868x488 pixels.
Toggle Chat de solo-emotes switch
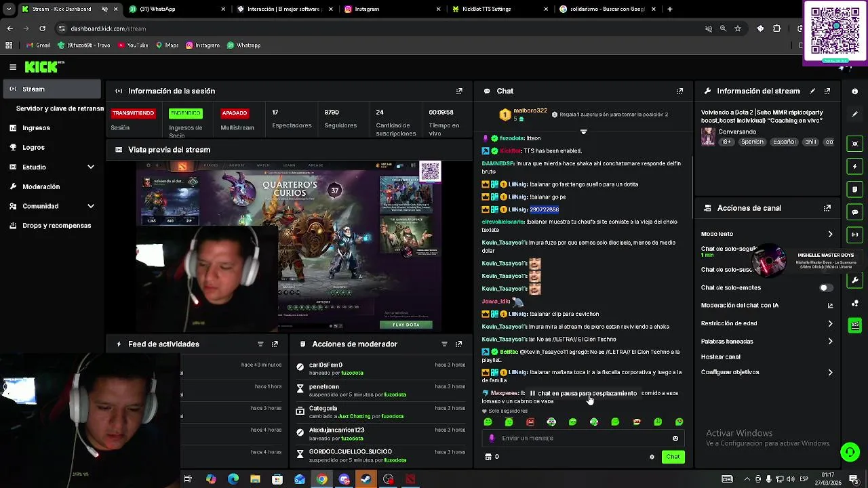pyautogui.click(x=825, y=287)
